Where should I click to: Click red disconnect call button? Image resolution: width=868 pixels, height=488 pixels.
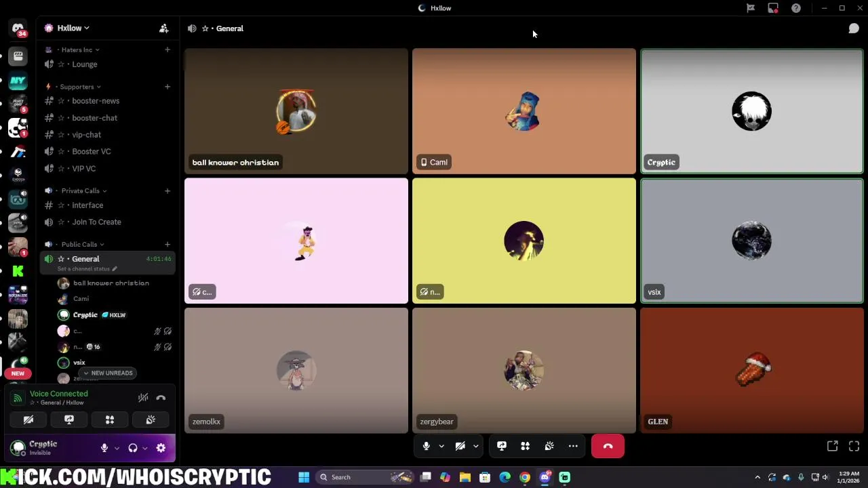click(608, 446)
